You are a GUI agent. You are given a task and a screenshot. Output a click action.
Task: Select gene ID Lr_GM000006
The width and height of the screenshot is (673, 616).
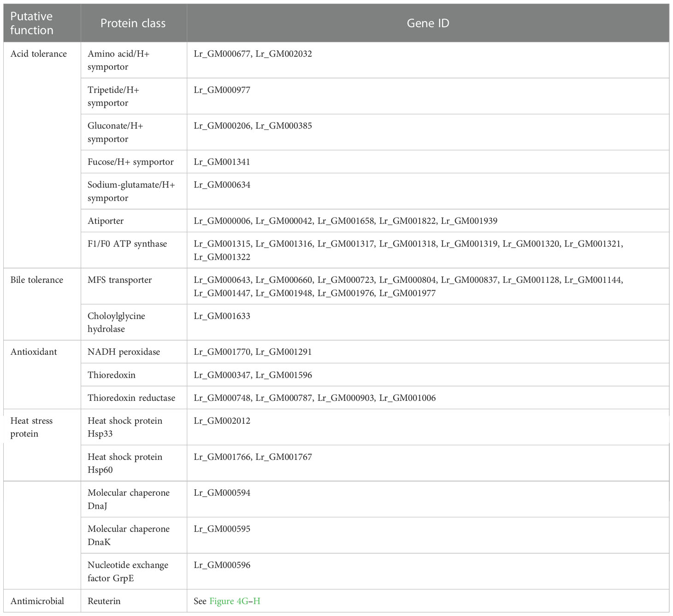point(222,221)
